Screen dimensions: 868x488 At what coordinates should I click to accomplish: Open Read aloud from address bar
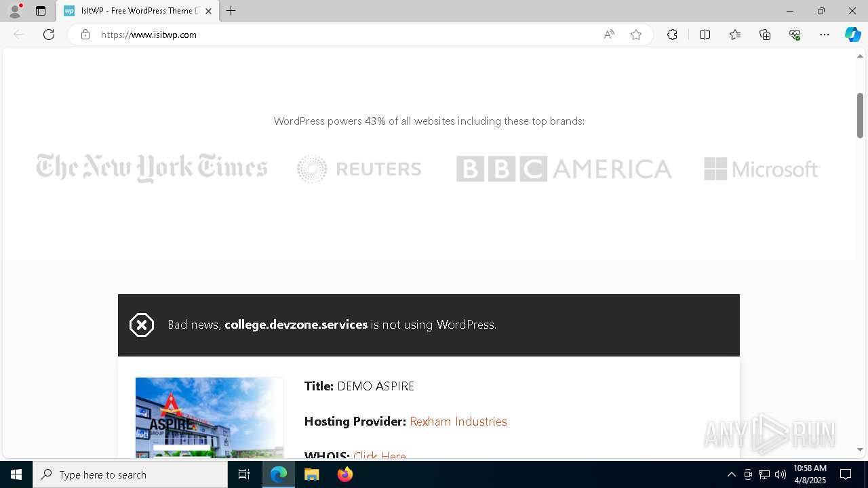click(609, 35)
